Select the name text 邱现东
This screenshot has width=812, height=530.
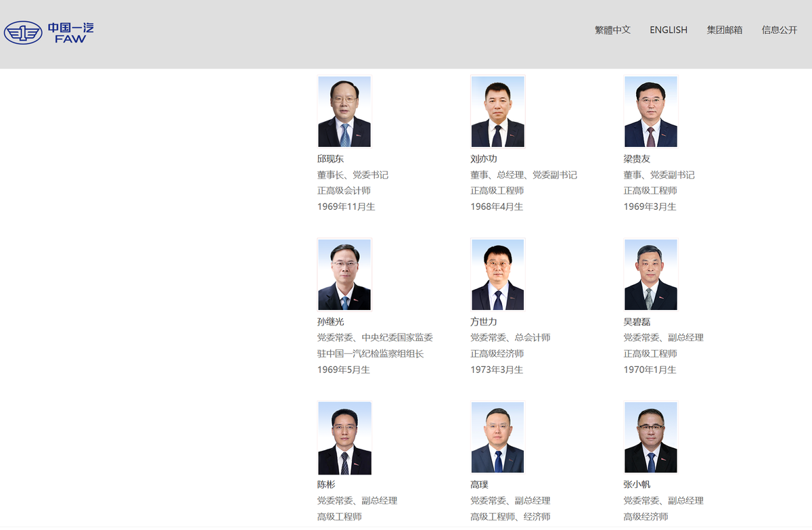[x=331, y=159]
